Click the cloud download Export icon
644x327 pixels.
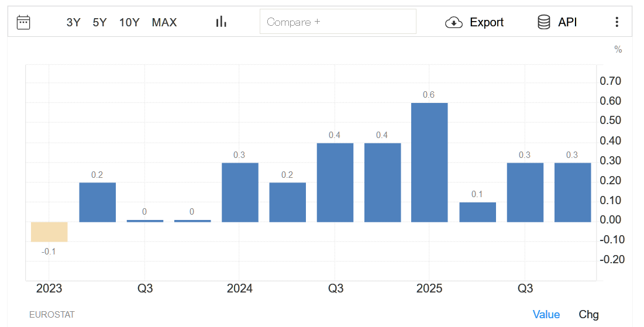click(454, 22)
